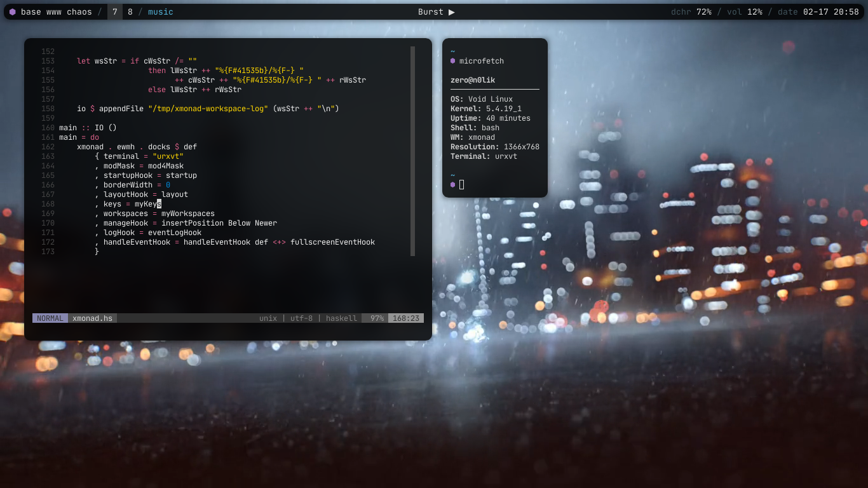Click the NORMAL mode indicator in statusline
Image resolution: width=868 pixels, height=488 pixels.
coord(50,318)
